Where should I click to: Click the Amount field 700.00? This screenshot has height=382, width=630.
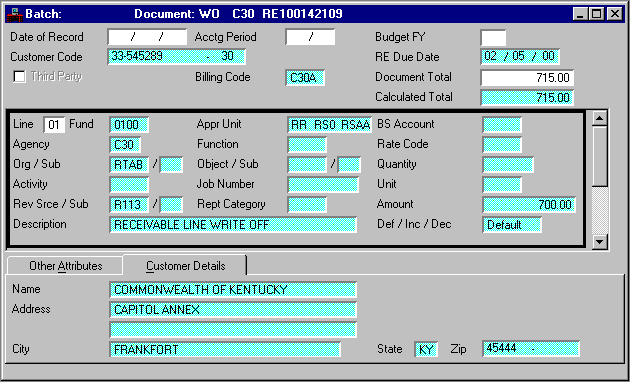coord(529,205)
